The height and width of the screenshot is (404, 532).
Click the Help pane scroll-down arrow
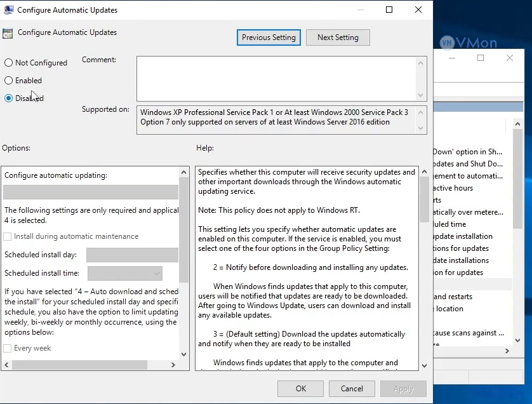(424, 365)
